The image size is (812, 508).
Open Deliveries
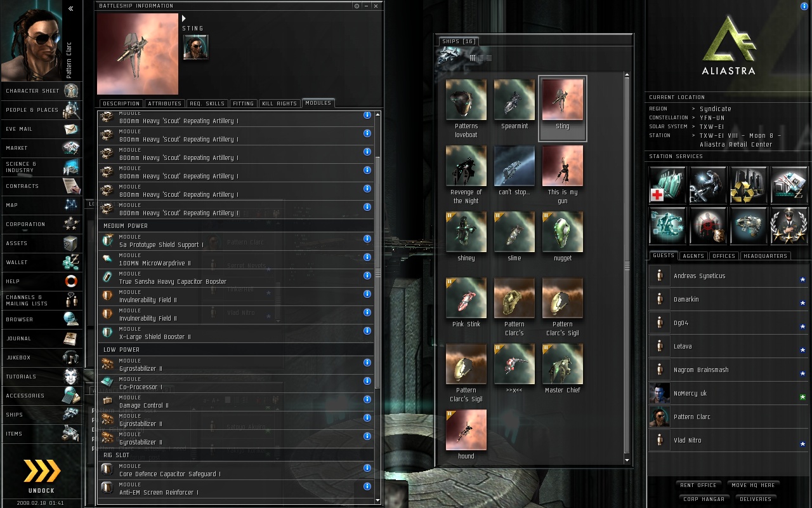[756, 499]
